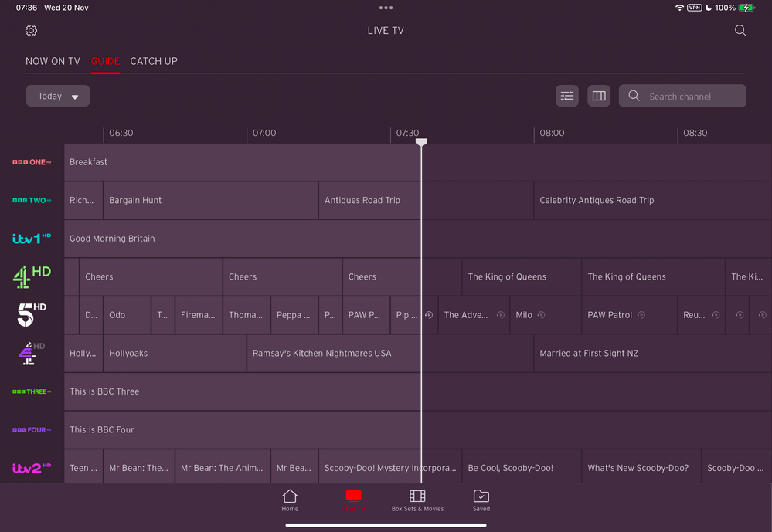Select the Channel 5 HD logo
This screenshot has width=772, height=532.
(x=32, y=315)
